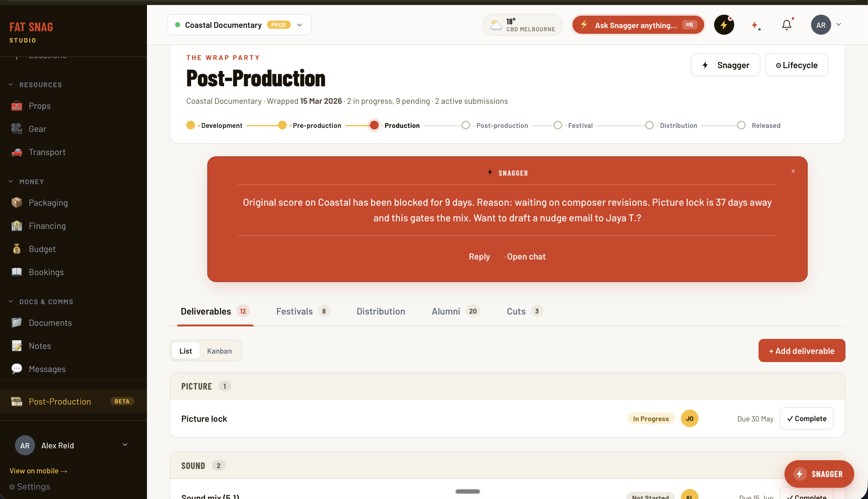Select the Distribution lifecycle stage
This screenshot has width=868, height=499.
tap(671, 125)
